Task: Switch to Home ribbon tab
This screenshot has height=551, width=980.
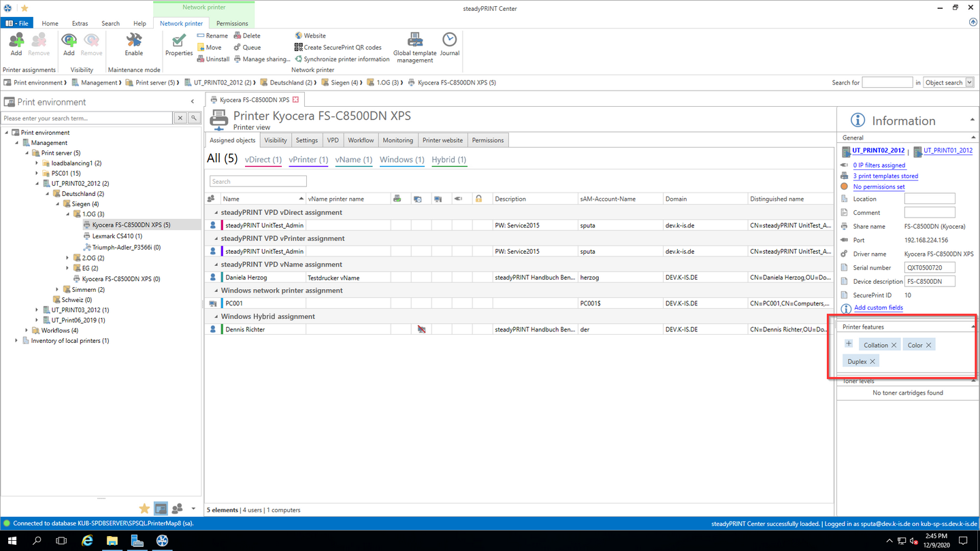Action: (50, 23)
